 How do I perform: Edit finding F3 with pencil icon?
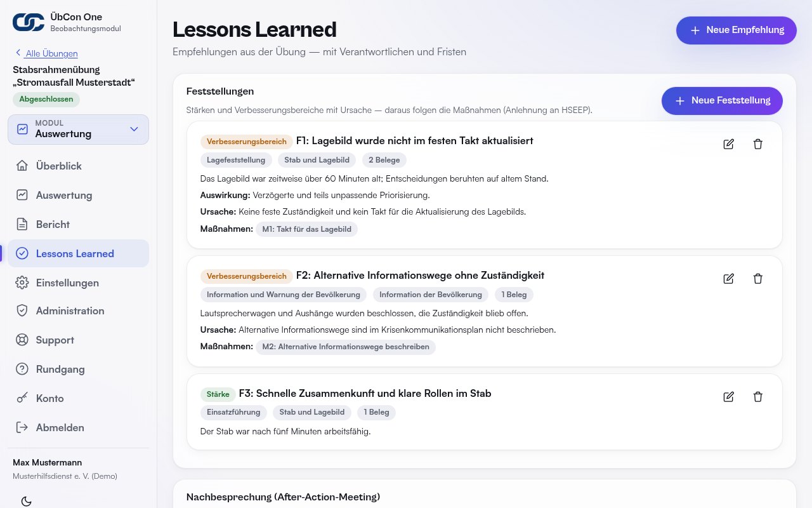click(728, 397)
